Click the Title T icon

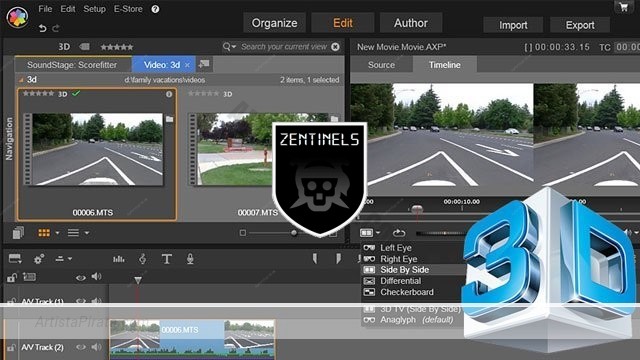(x=167, y=259)
